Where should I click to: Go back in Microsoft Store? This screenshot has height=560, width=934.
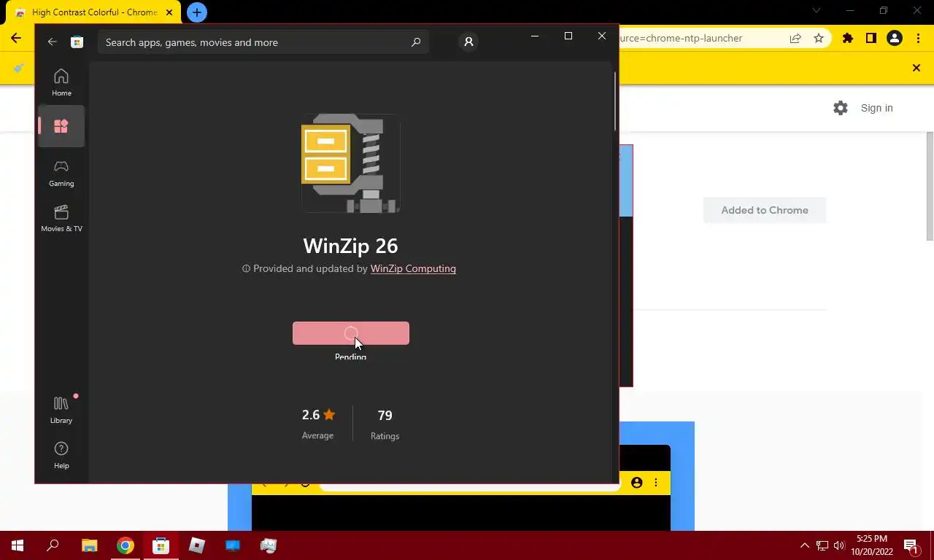click(52, 42)
